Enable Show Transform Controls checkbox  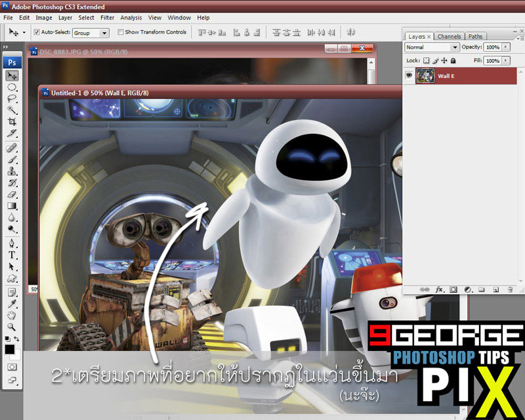(x=121, y=32)
